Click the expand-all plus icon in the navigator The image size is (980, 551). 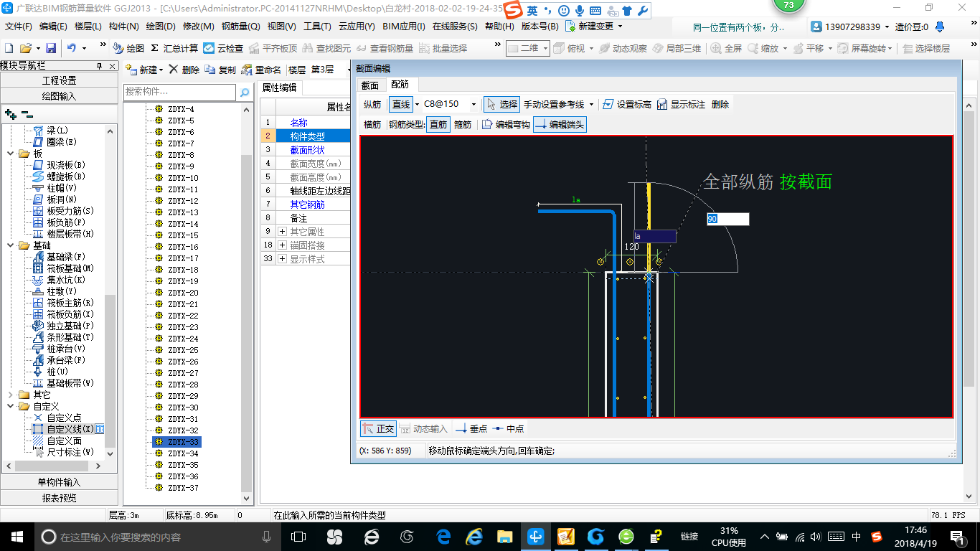point(10,113)
